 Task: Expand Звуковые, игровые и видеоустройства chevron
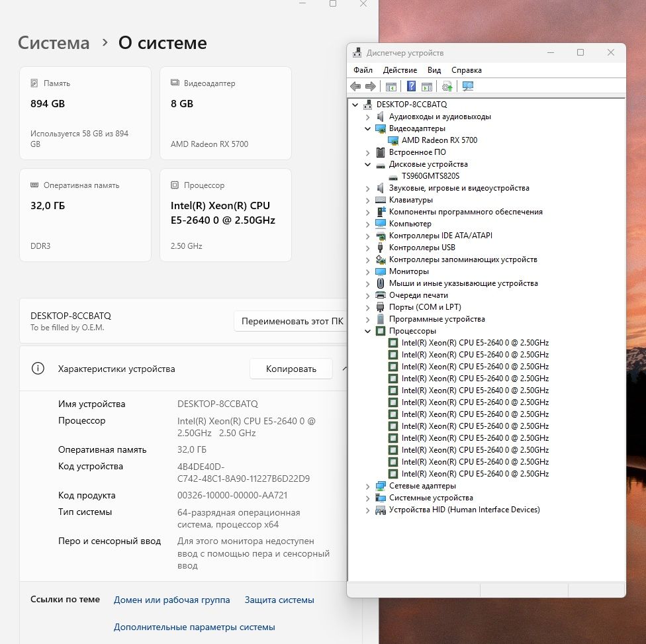[368, 189]
